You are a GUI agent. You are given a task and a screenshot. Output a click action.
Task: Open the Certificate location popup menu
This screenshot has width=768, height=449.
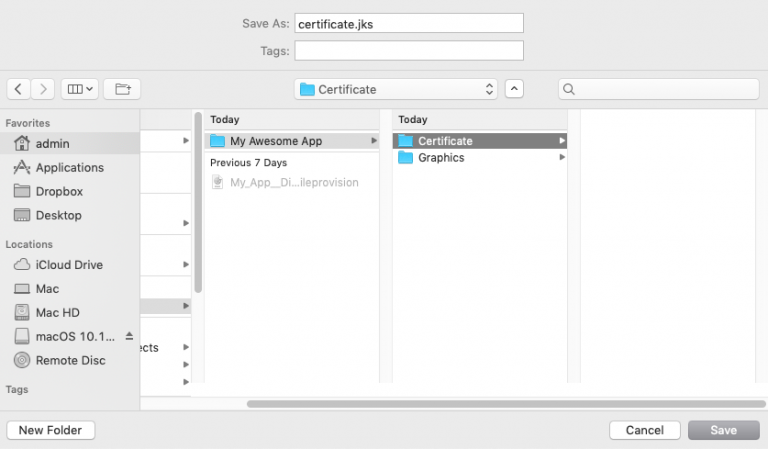(x=396, y=89)
